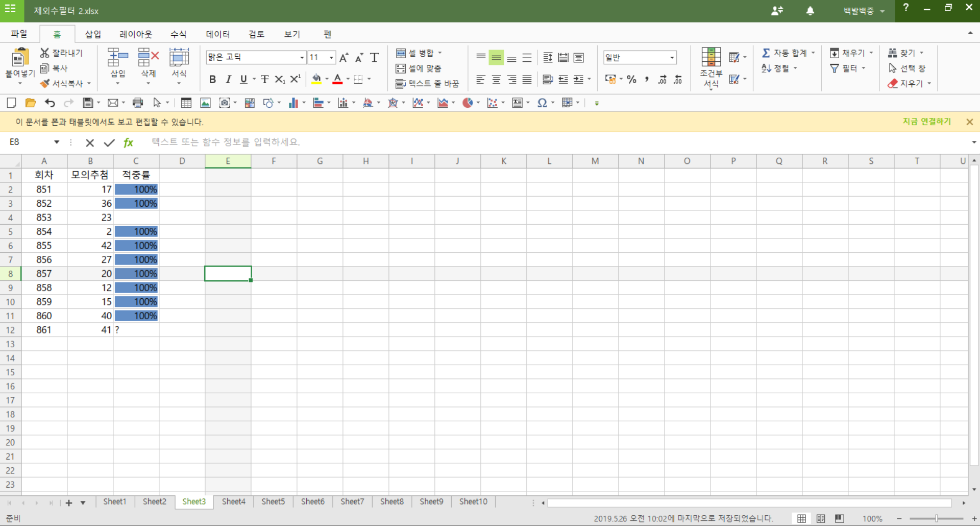Screen dimensions: 980x526
Task: Click the Paste (붙여넣기) icon
Action: point(19,58)
